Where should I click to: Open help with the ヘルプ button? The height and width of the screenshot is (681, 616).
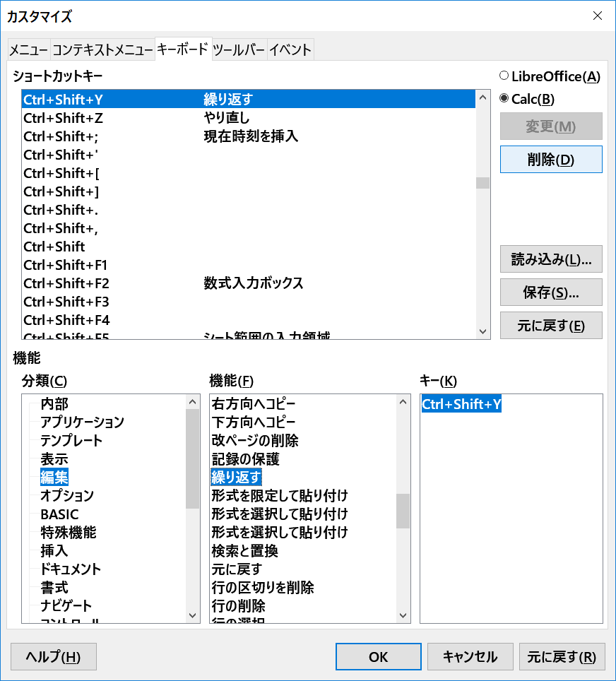click(x=54, y=657)
